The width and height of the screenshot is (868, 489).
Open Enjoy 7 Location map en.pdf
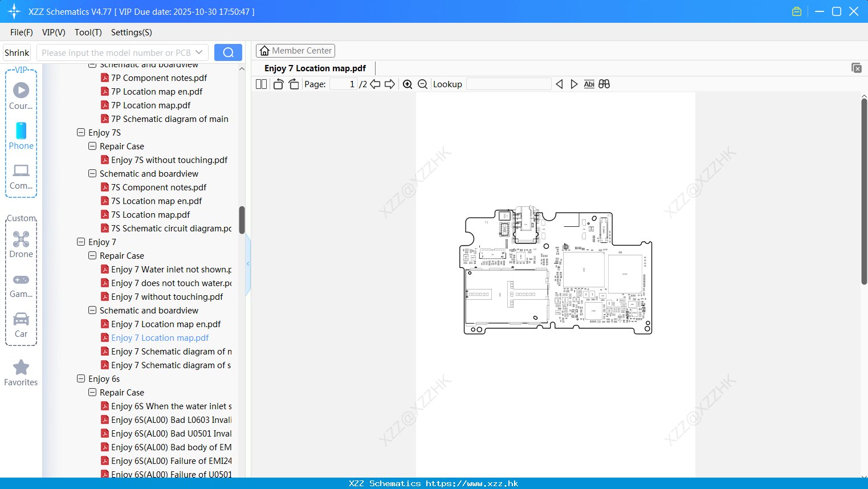tap(166, 324)
